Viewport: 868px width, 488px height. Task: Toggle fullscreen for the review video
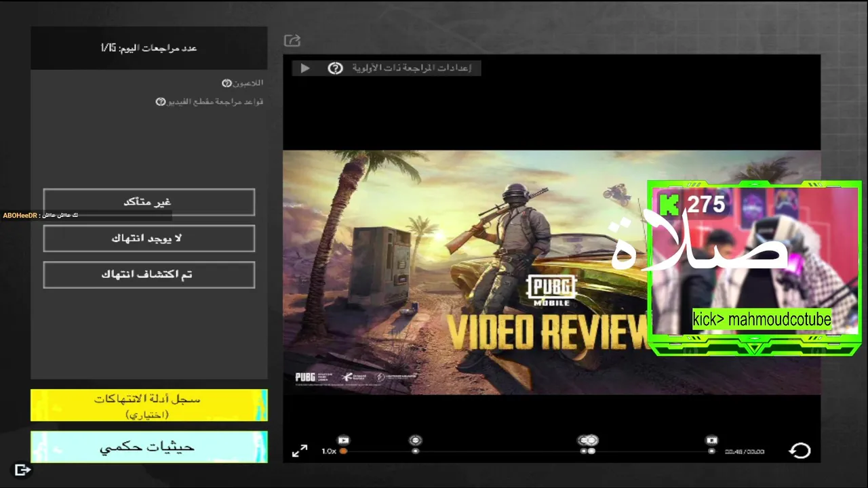click(x=300, y=451)
